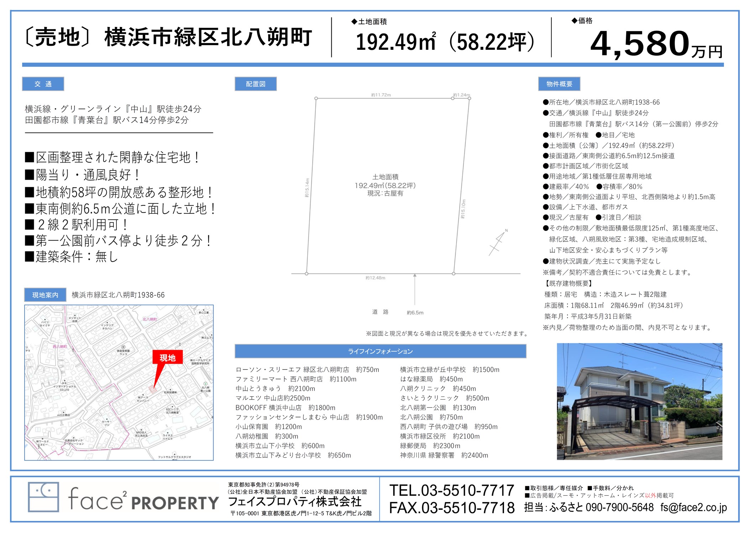The width and height of the screenshot is (756, 533).
Task: Click the fs@face2.co.jp email address
Action: click(x=693, y=507)
